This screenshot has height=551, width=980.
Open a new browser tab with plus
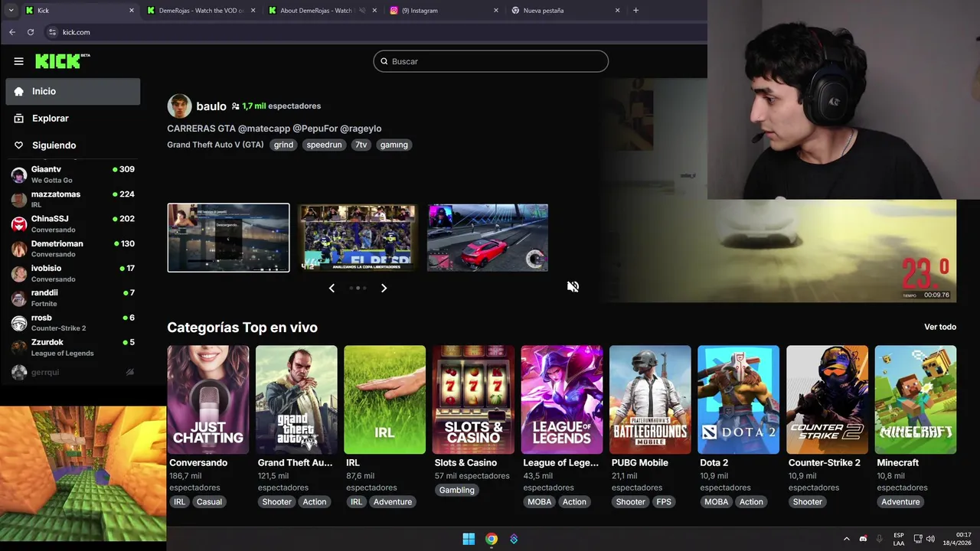[635, 11]
